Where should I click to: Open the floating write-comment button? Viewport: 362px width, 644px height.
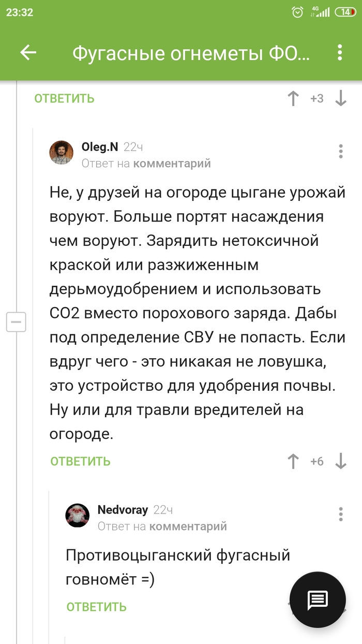pyautogui.click(x=318, y=600)
